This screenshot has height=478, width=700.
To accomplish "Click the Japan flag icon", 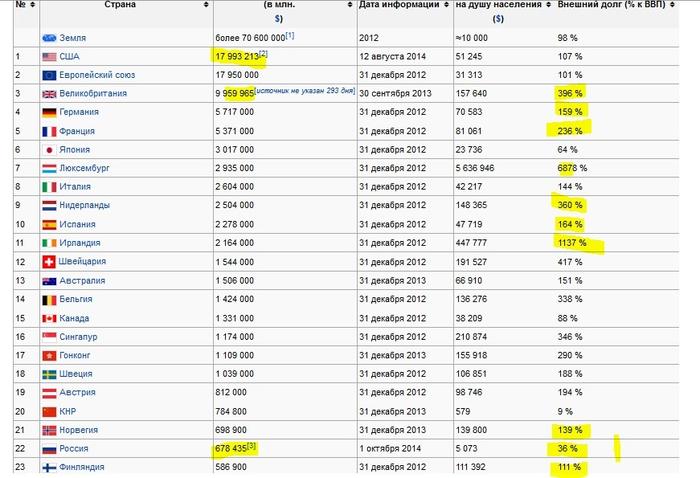I will pyautogui.click(x=49, y=149).
